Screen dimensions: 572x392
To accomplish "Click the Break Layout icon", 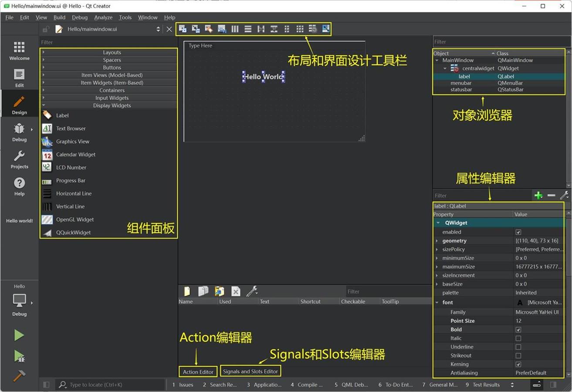I will [x=313, y=29].
